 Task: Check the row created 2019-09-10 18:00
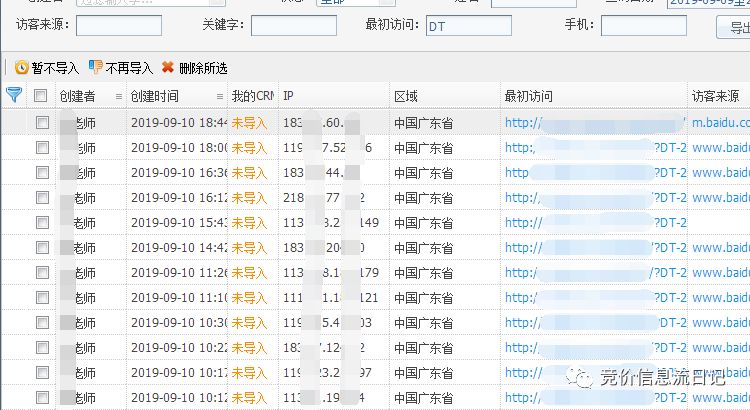pyautogui.click(x=43, y=147)
